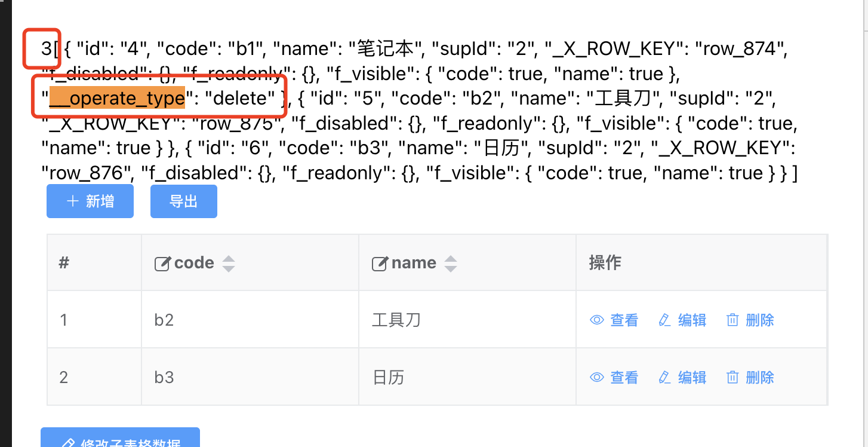This screenshot has width=868, height=447.
Task: View row b2 using 查看 eye icon
Action: coord(614,320)
